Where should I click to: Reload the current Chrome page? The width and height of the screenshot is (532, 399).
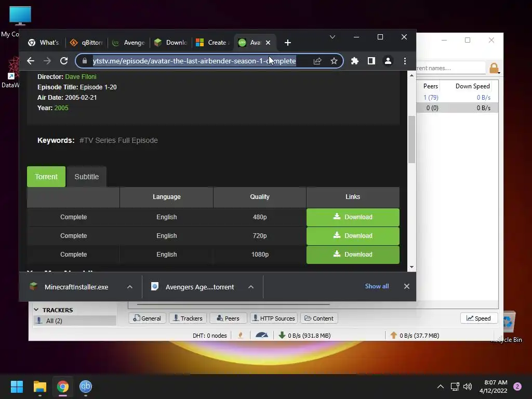click(x=64, y=61)
